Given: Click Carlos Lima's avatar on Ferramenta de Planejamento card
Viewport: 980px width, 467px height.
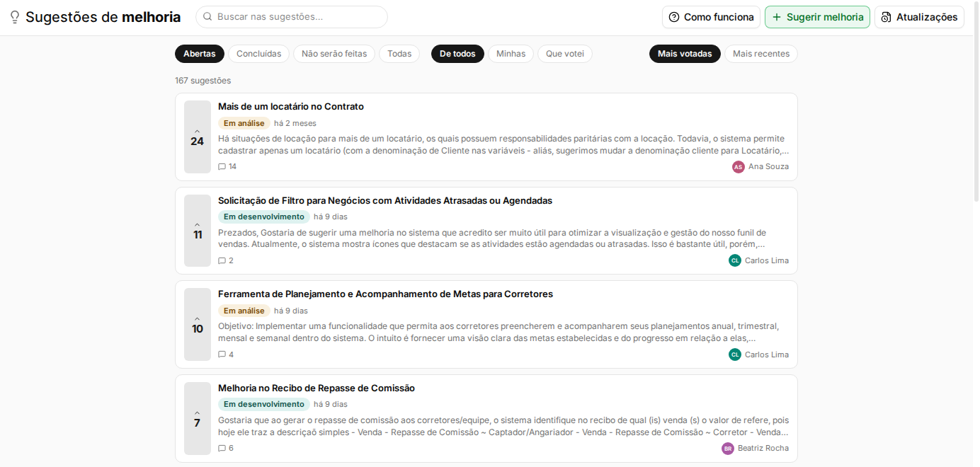Looking at the screenshot, I should pos(735,354).
